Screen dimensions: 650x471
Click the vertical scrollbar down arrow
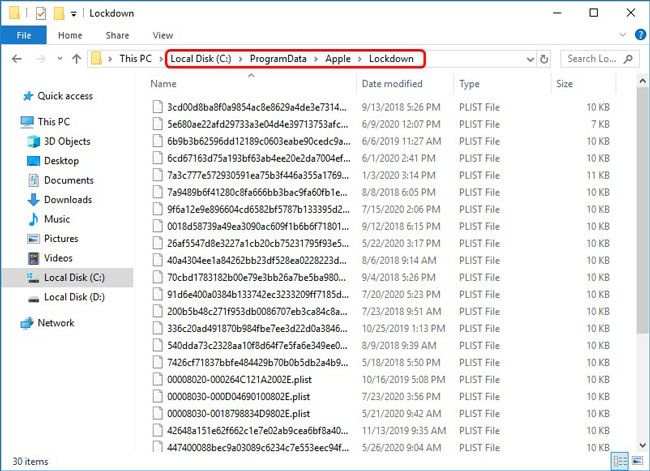tap(643, 445)
